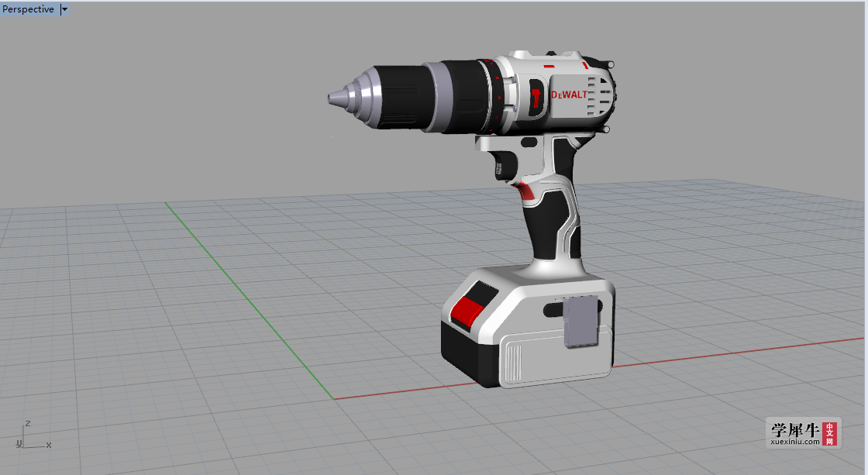Click the Perspective viewport title label
Image resolution: width=868 pixels, height=475 pixels.
pyautogui.click(x=28, y=9)
